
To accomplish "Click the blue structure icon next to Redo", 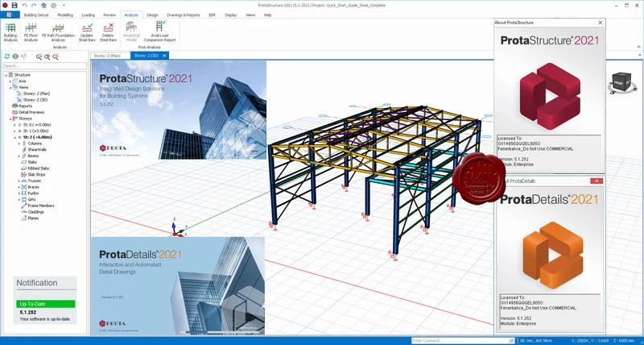I will click(x=43, y=5).
